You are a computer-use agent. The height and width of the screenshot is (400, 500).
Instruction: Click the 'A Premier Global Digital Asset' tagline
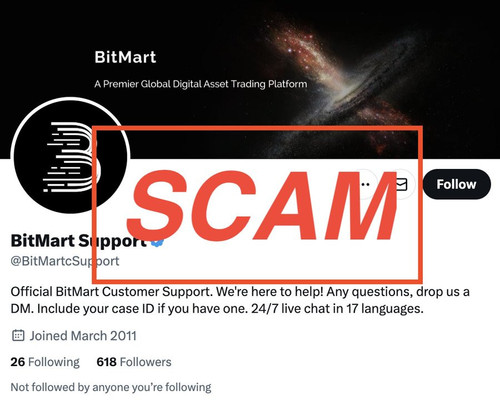tap(201, 84)
